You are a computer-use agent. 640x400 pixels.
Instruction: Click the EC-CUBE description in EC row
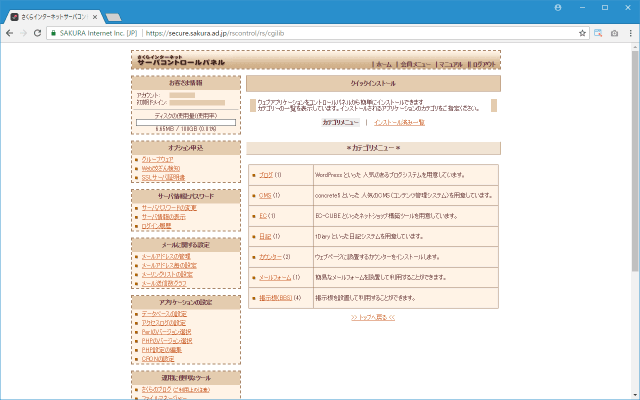point(406,216)
